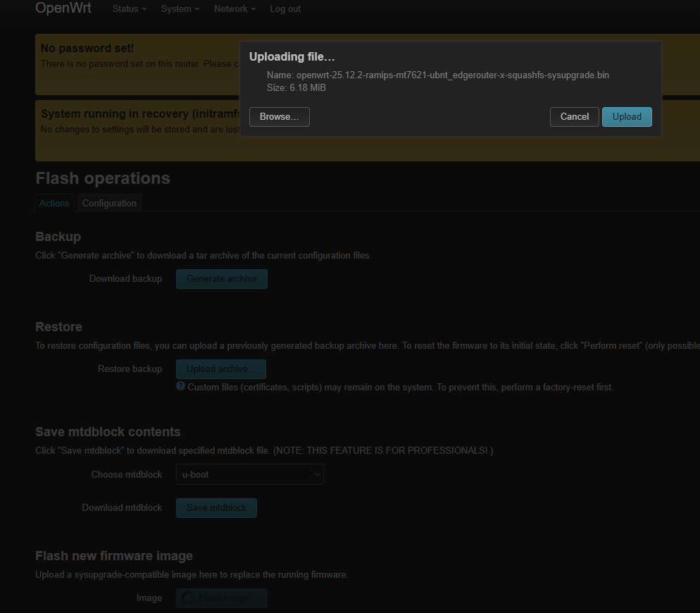Click Upload archive restore button

tap(221, 369)
